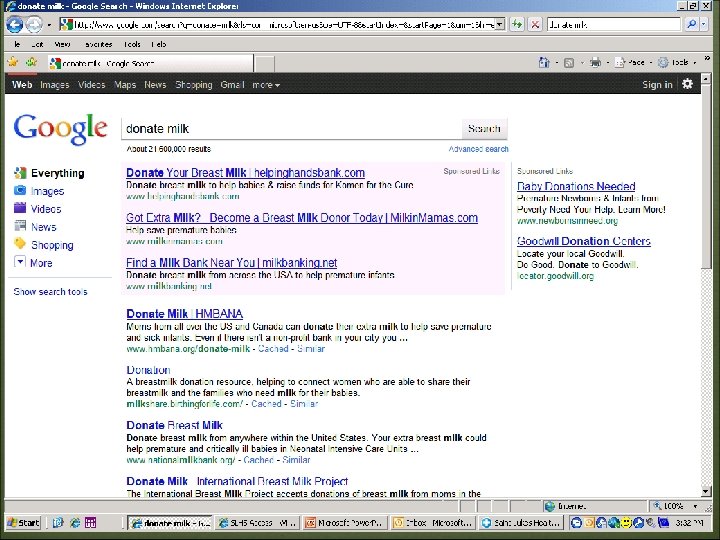Image resolution: width=720 pixels, height=540 pixels.
Task: Click Maps in Google's top bar
Action: click(125, 85)
